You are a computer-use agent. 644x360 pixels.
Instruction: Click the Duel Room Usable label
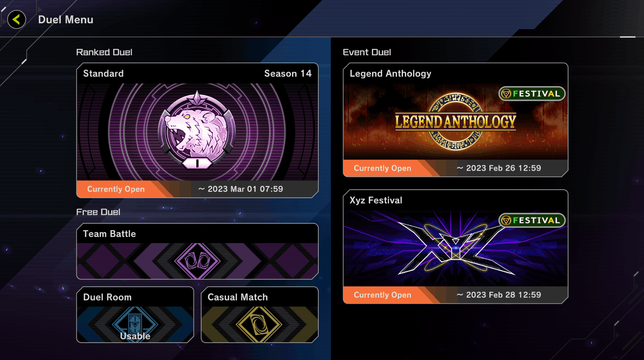[135, 336]
